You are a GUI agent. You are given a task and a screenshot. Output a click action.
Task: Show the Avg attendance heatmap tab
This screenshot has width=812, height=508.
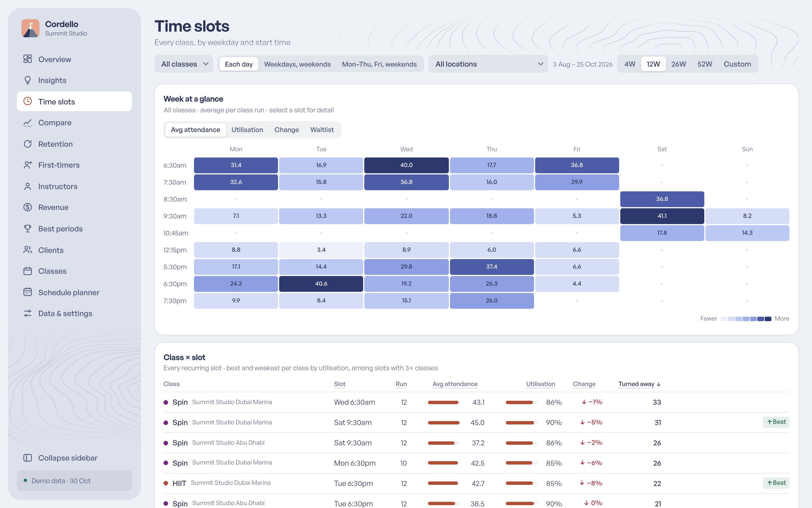point(195,130)
